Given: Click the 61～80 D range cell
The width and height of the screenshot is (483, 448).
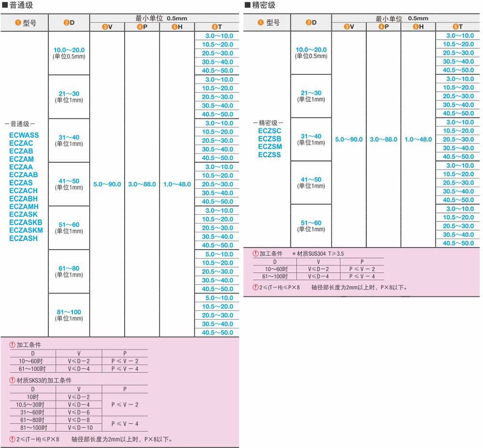Looking at the screenshot, I should (x=69, y=271).
